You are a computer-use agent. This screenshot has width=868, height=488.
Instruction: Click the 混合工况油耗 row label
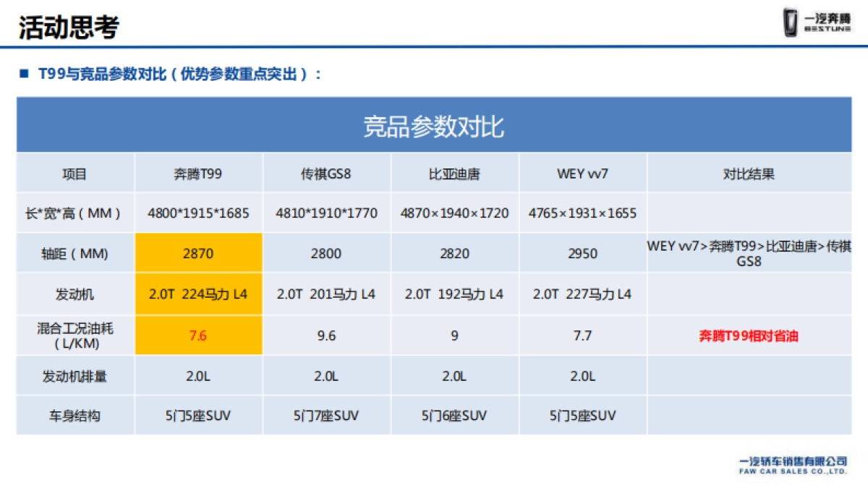click(x=75, y=335)
